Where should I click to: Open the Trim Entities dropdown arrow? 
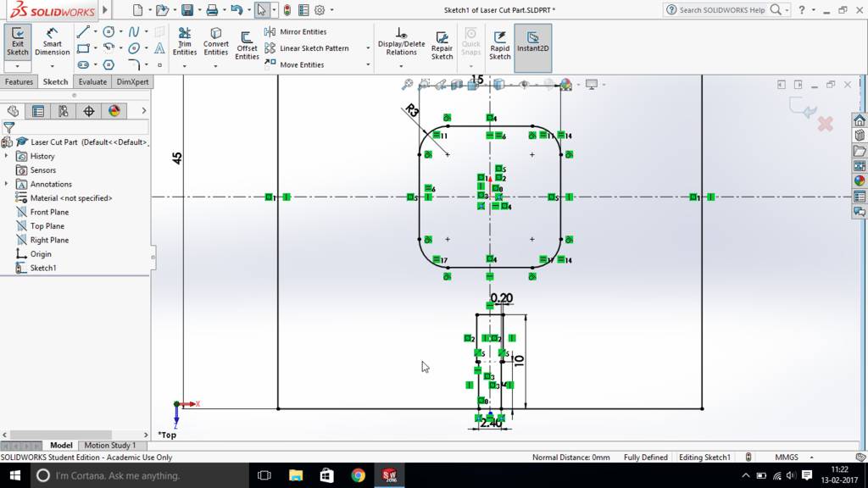(184, 66)
